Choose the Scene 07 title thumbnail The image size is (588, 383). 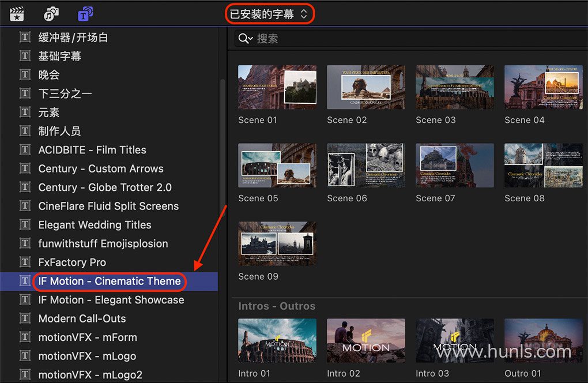click(x=455, y=166)
